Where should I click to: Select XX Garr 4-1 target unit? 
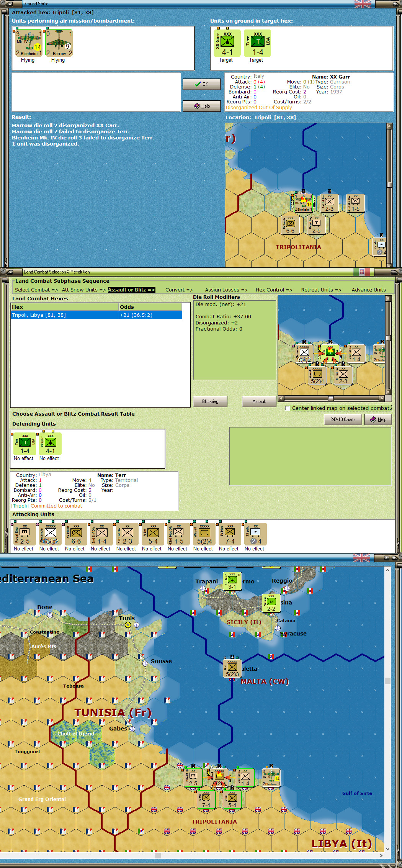tap(227, 43)
